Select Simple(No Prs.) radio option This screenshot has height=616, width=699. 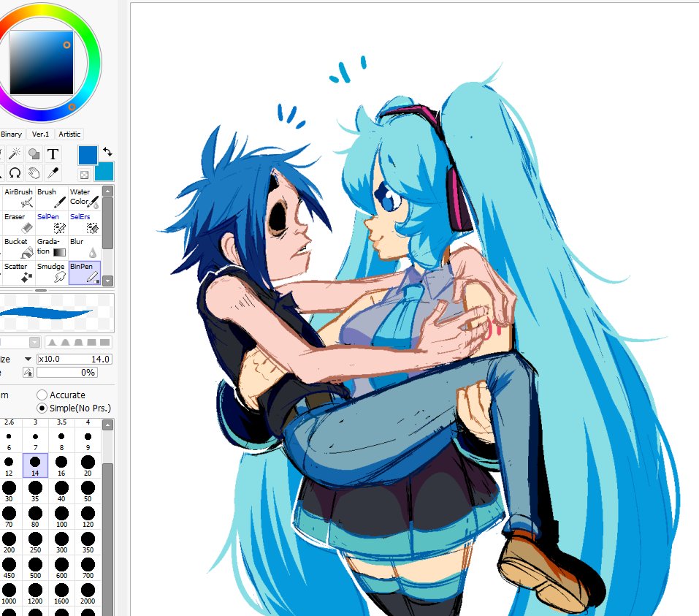tap(42, 408)
